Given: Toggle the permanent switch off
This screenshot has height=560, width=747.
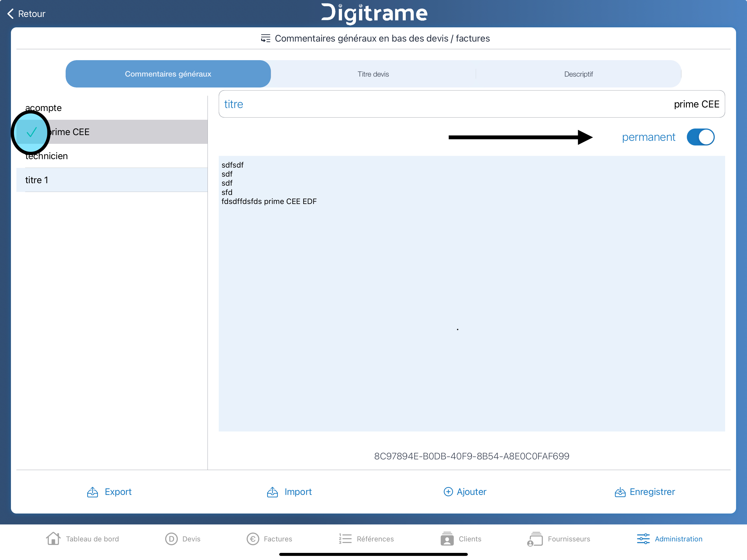Looking at the screenshot, I should (701, 137).
